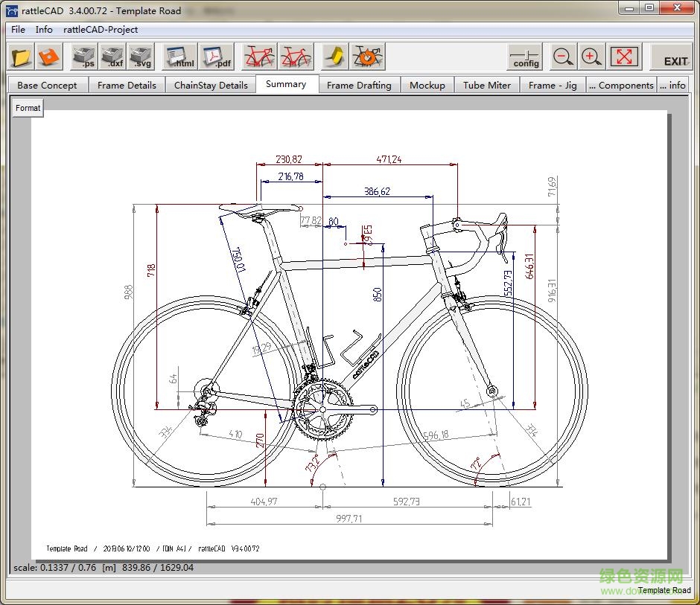Zoom in with the plus magnifier
Viewport: 700px width, 605px height.
(592, 57)
